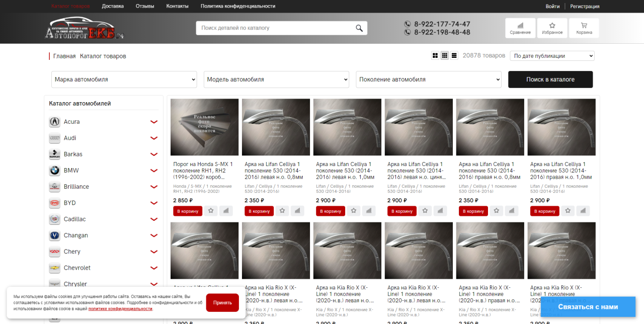This screenshot has width=644, height=324.
Task: Switch to list view icon
Action: (x=454, y=56)
